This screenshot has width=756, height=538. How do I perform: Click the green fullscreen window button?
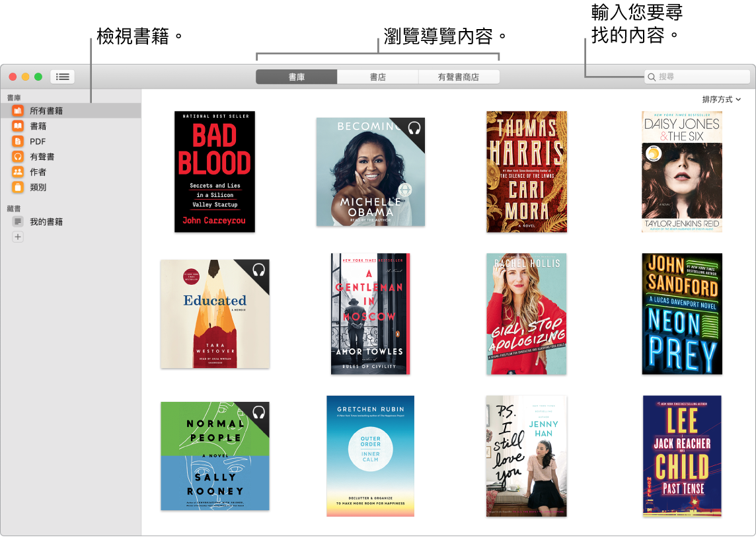pos(38,77)
